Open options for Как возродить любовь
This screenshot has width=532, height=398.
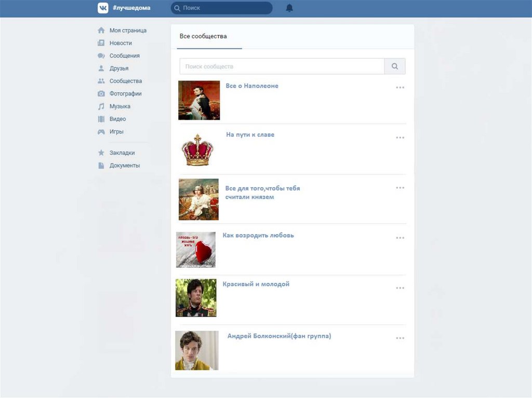coord(400,238)
